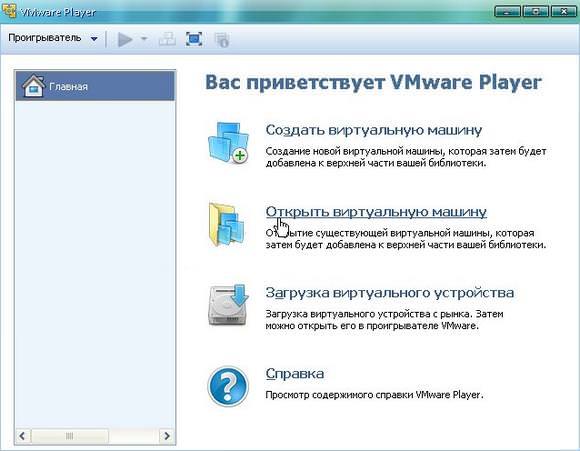The height and width of the screenshot is (451, 580).
Task: Select the Главная item in the library
Action: tap(95, 86)
